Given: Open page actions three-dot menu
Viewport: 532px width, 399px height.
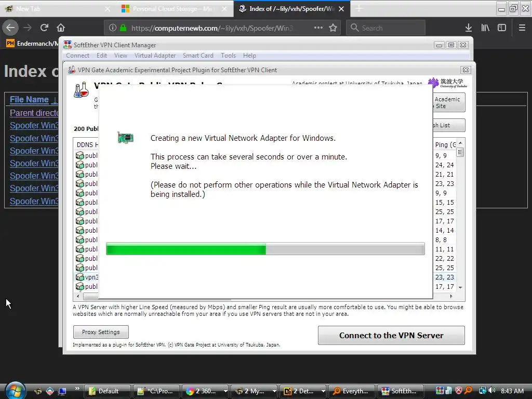Looking at the screenshot, I should [x=318, y=28].
